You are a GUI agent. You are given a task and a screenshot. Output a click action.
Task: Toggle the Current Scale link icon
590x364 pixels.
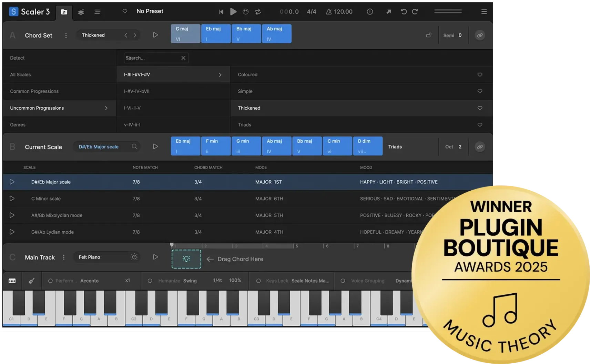[480, 147]
